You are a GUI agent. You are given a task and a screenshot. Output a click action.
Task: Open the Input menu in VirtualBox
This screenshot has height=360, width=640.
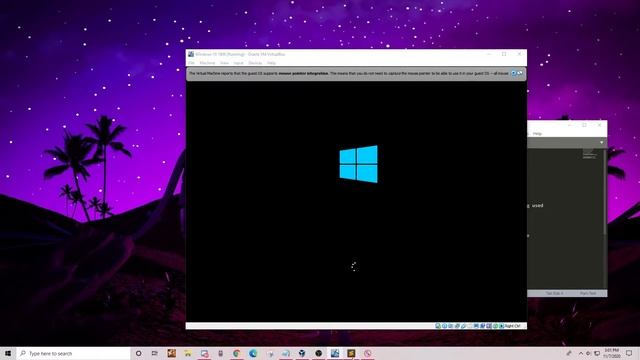pyautogui.click(x=238, y=63)
